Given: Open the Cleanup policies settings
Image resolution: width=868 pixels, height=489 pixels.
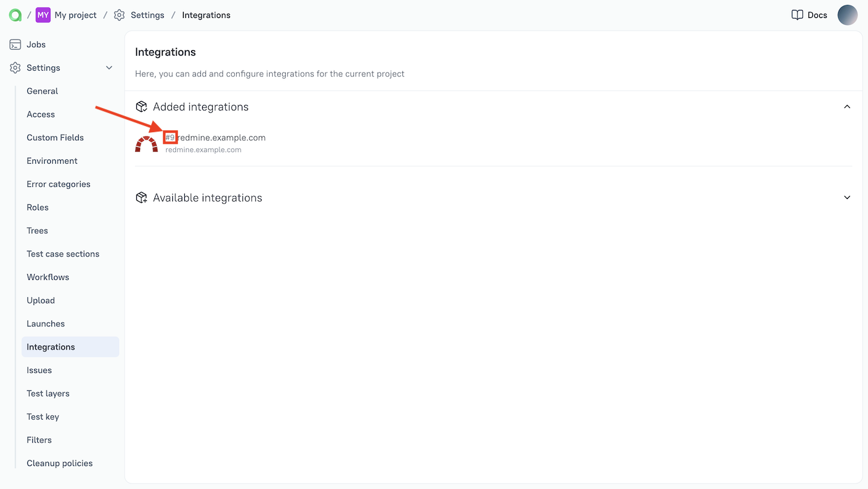Looking at the screenshot, I should tap(60, 463).
